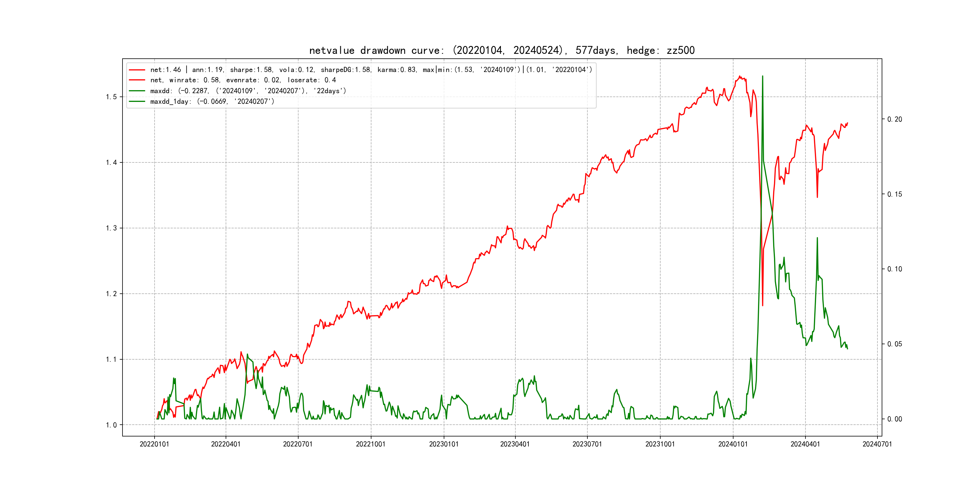
Task: Click the 0.10 right y-axis tick label
Action: coord(894,269)
